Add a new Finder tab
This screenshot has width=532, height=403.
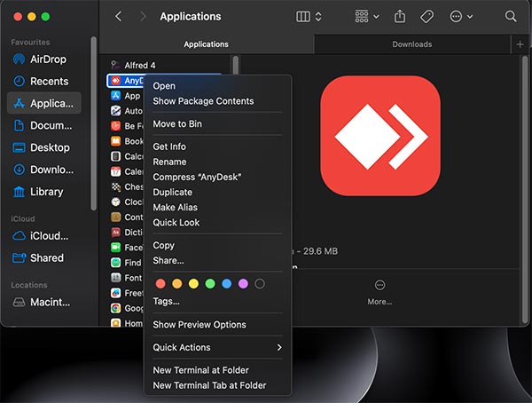click(x=520, y=44)
